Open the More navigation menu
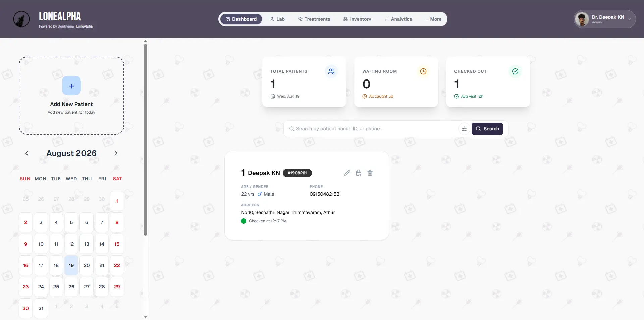This screenshot has width=644, height=320. tap(433, 19)
